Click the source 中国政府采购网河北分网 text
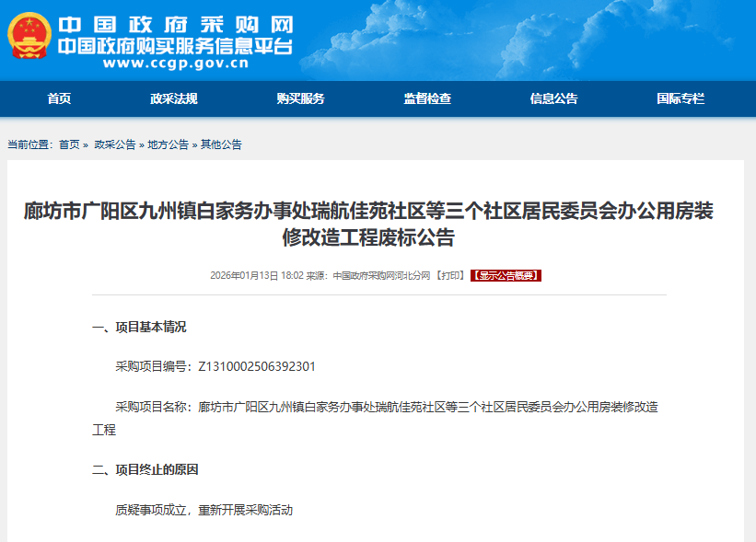Image resolution: width=756 pixels, height=542 pixels. [381, 275]
